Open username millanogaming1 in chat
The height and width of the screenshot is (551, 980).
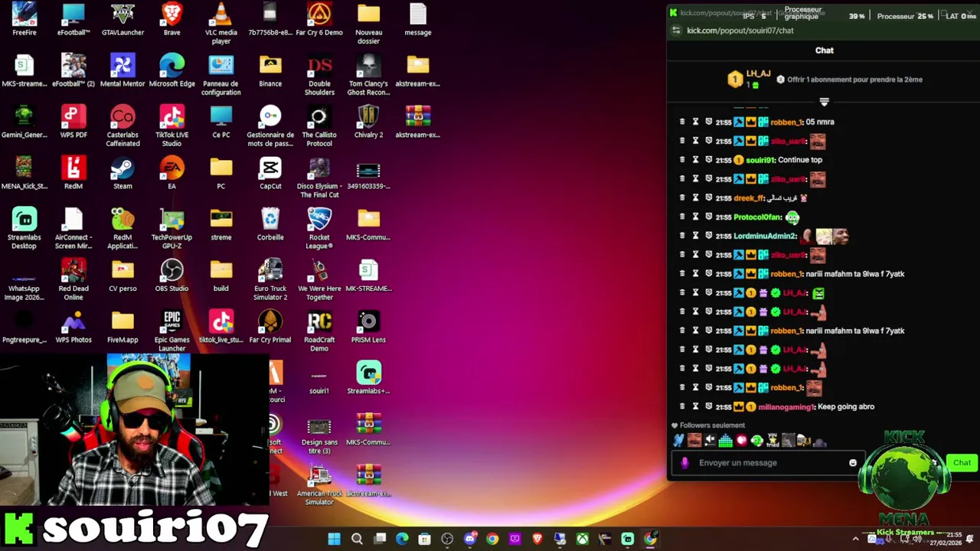786,406
